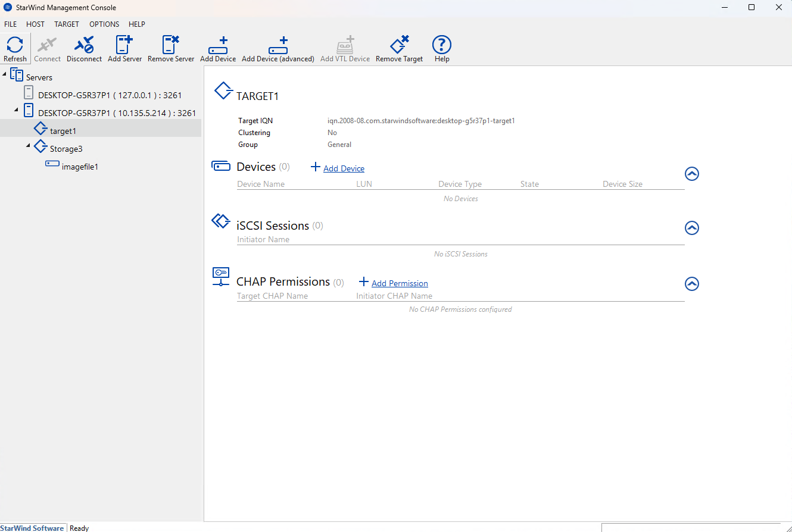Click the Servers label in tree
This screenshot has height=532, width=792.
(x=39, y=77)
